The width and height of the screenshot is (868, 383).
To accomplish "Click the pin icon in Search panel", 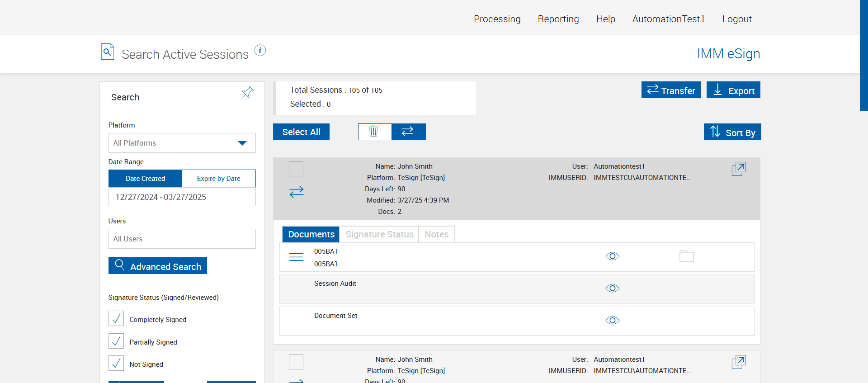I will coord(247,93).
